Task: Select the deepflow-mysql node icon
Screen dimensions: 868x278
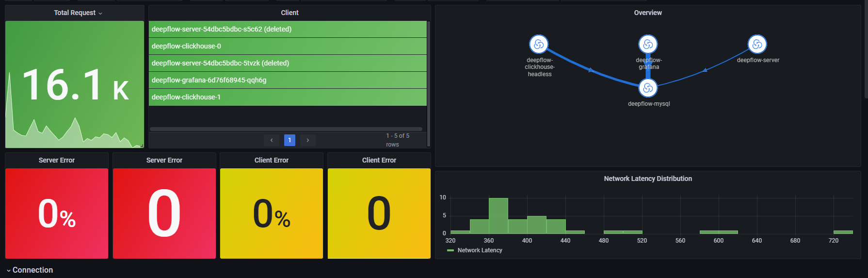Action: point(648,88)
